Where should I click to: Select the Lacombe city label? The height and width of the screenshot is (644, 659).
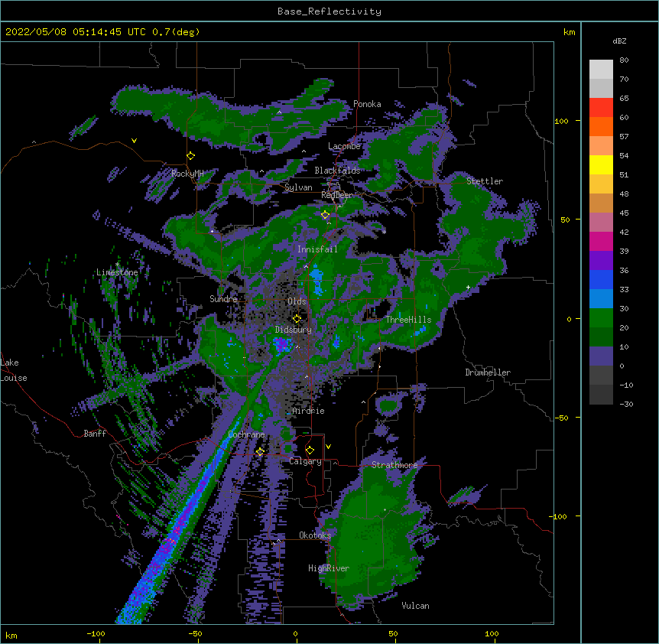(344, 146)
